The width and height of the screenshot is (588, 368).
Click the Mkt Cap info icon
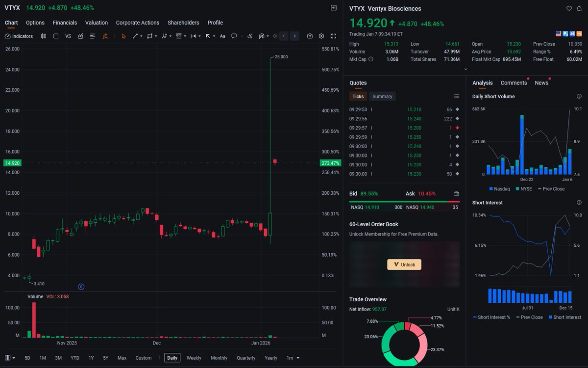370,59
